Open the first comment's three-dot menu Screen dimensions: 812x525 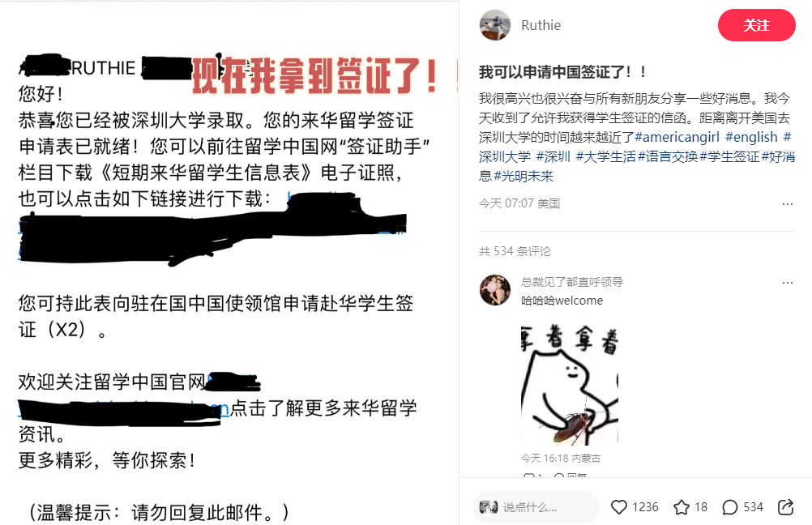(x=788, y=283)
